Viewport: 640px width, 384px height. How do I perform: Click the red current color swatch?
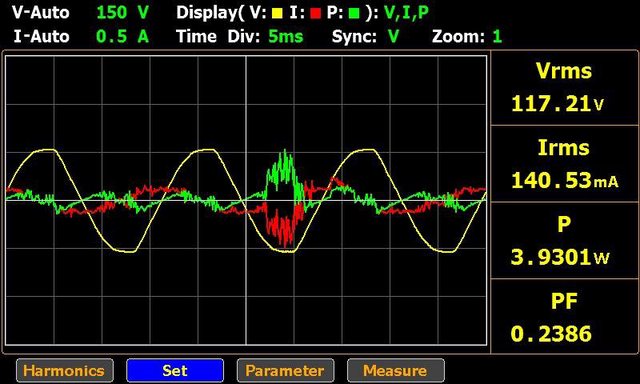316,13
